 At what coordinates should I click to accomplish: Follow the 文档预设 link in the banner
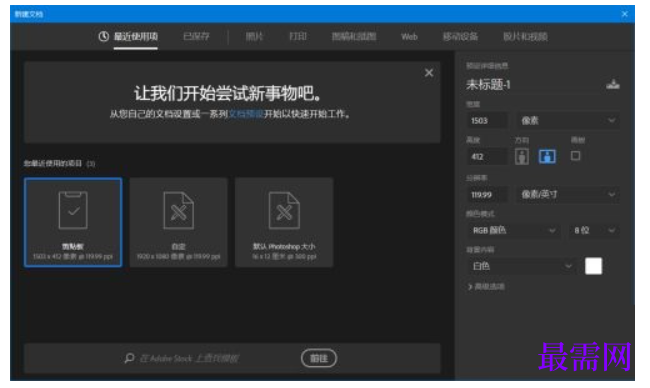pos(246,114)
